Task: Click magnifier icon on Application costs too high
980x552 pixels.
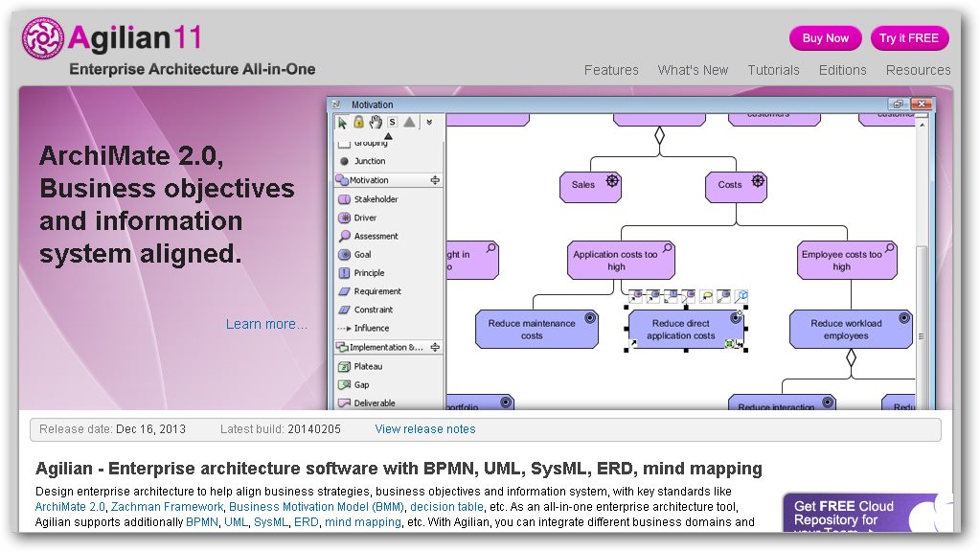Action: pyautogui.click(x=668, y=248)
